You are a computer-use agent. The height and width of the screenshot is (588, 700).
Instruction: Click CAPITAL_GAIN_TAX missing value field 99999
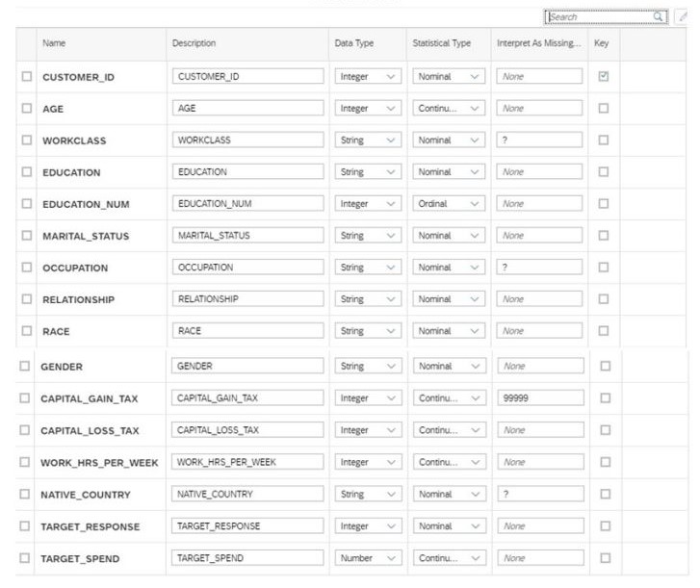coord(540,398)
